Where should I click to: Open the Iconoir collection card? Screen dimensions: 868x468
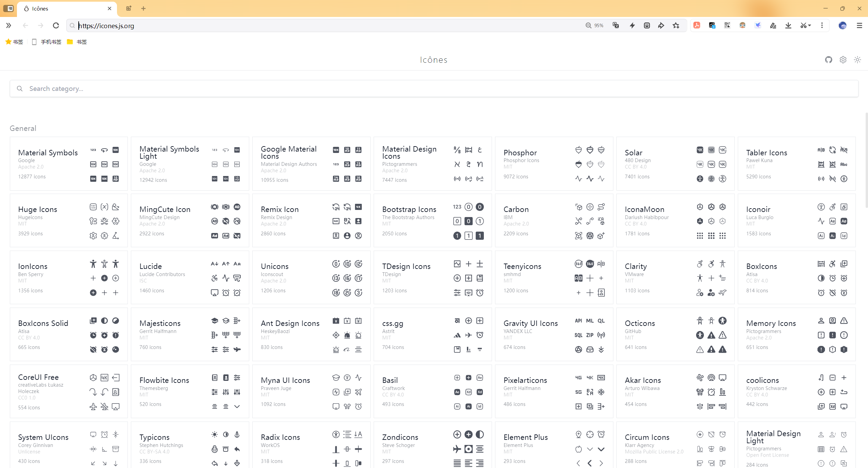coord(797,220)
